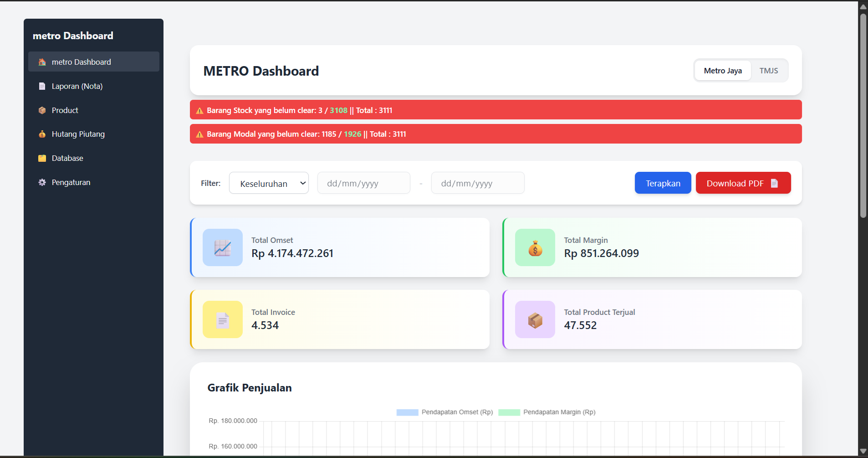This screenshot has width=868, height=458.
Task: Click the warning icon on Barang Stock alert
Action: click(x=199, y=110)
